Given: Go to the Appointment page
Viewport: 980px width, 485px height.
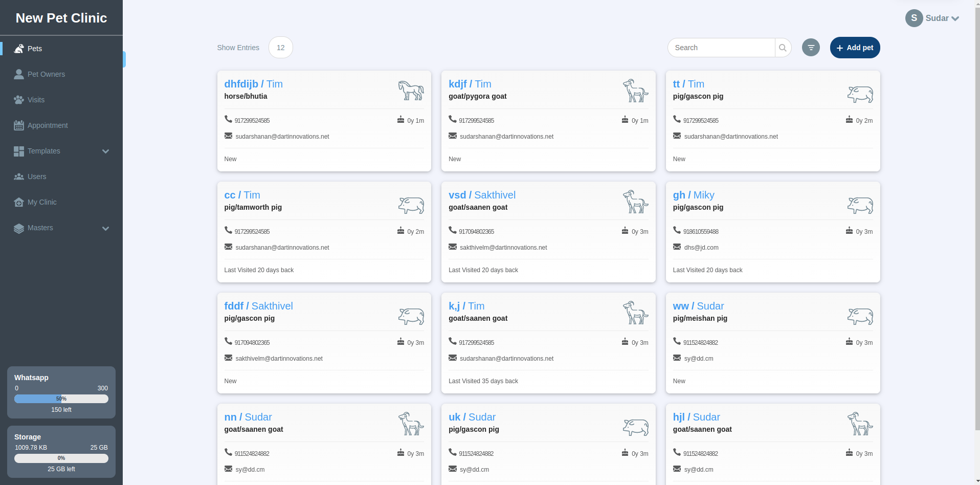Looking at the screenshot, I should [x=48, y=125].
